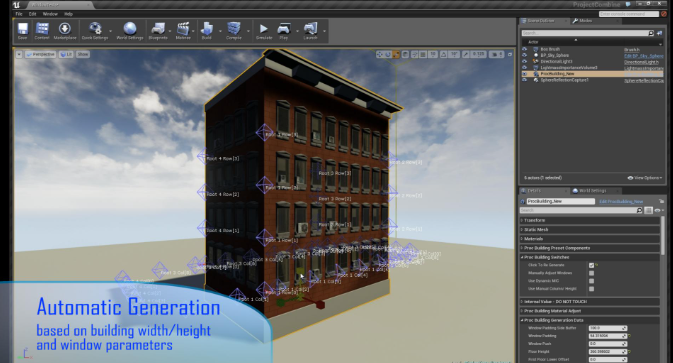Open the Marketplace icon
Image resolution: width=673 pixels, height=363 pixels.
tap(65, 29)
